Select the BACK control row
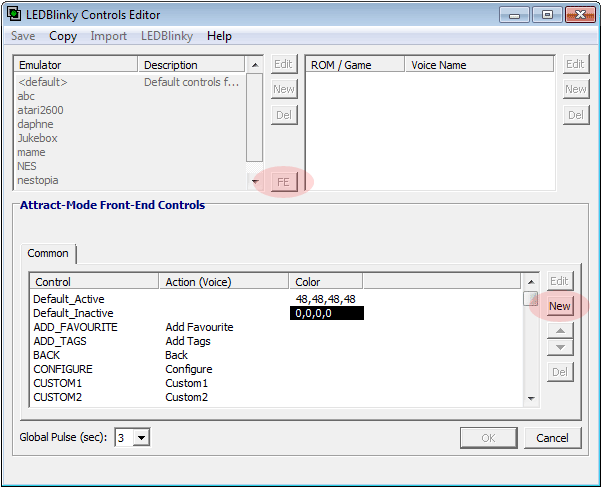This screenshot has height=488, width=602. pos(276,355)
